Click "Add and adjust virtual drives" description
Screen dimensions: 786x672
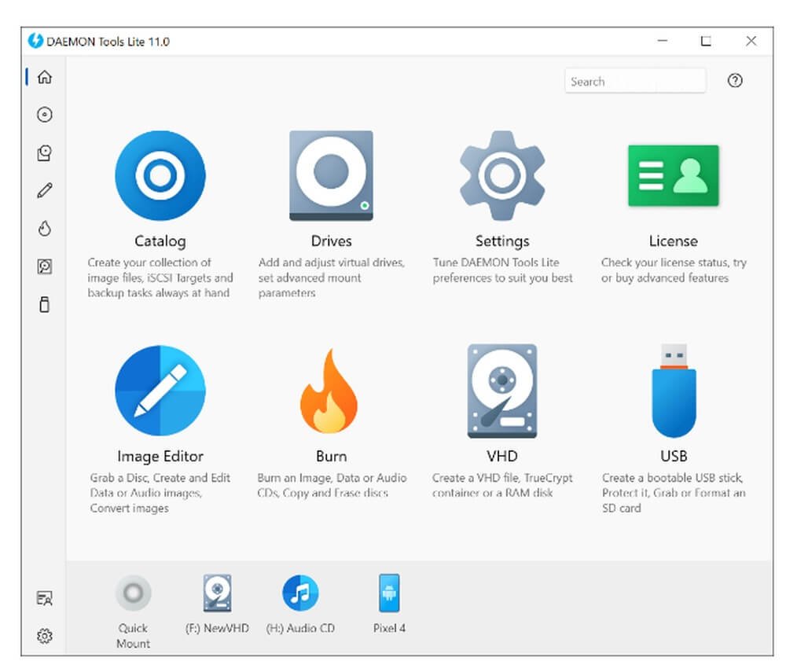pyautogui.click(x=331, y=277)
